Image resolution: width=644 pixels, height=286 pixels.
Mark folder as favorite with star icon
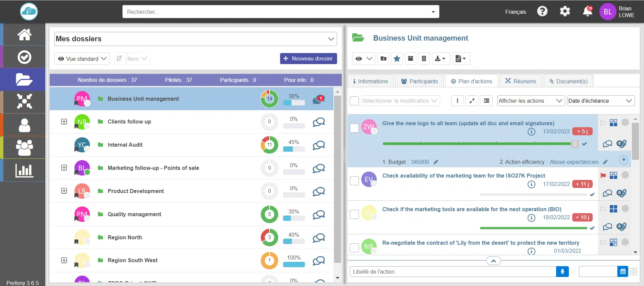[397, 59]
